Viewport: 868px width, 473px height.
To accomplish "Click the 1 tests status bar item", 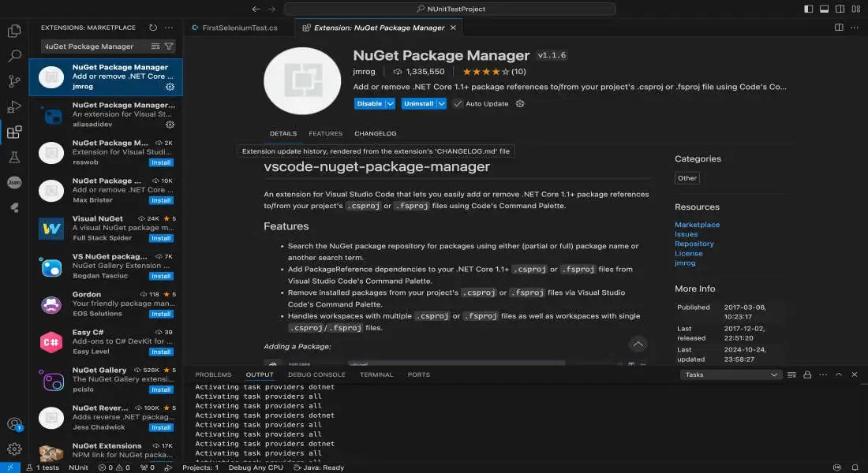I will (x=43, y=467).
